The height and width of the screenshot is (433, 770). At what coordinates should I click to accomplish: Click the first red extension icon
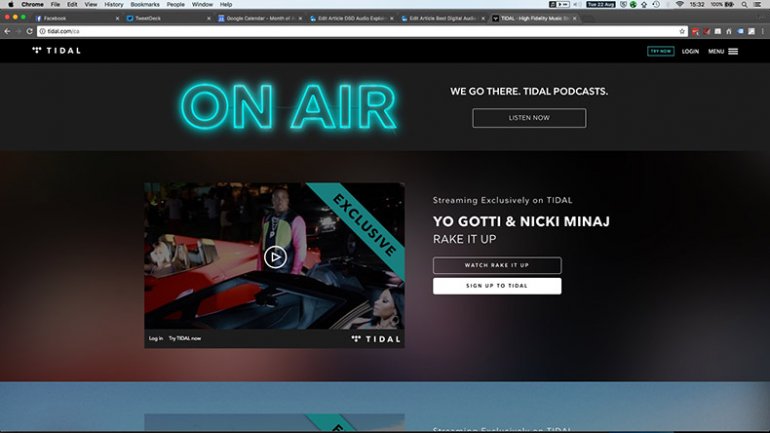[x=695, y=31]
